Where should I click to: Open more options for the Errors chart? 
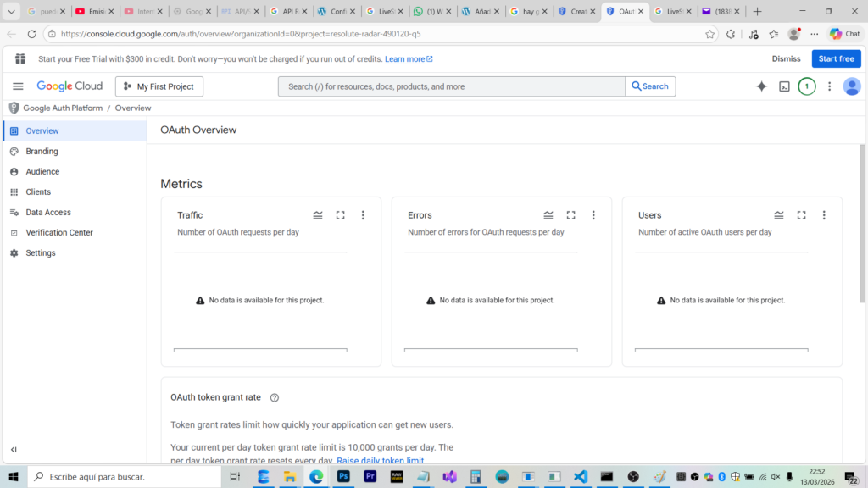(593, 215)
